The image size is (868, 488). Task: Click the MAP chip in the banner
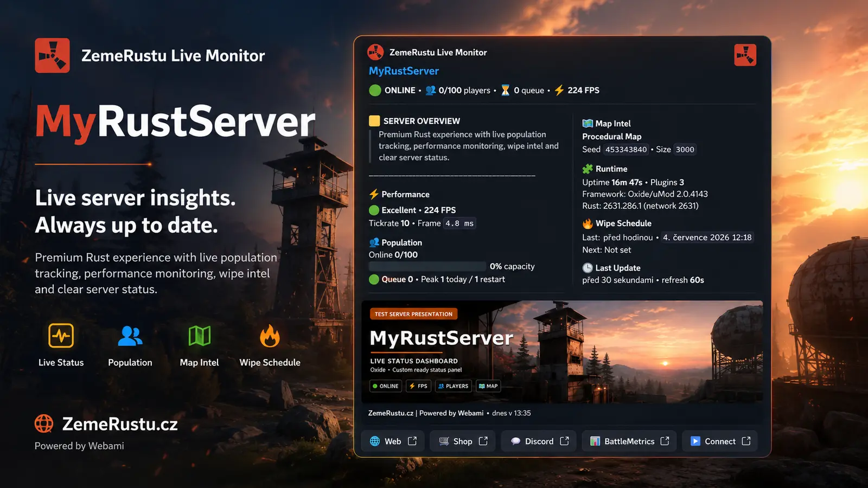[488, 386]
